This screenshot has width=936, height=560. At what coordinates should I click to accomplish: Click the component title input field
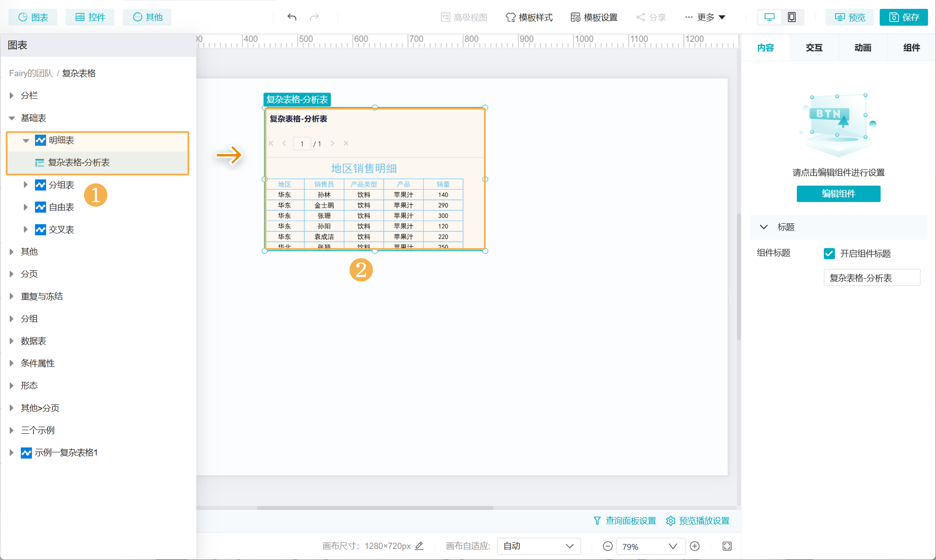pyautogui.click(x=871, y=278)
